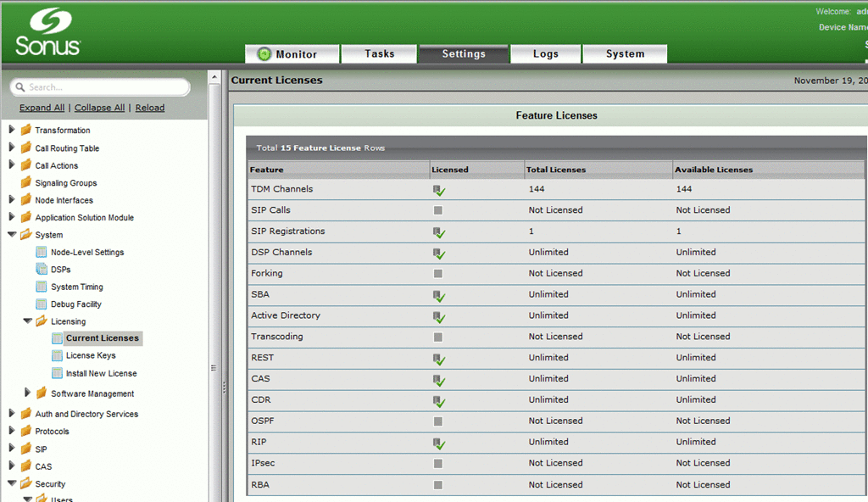The height and width of the screenshot is (502, 868).
Task: Click the License Keys page icon
Action: tap(57, 356)
